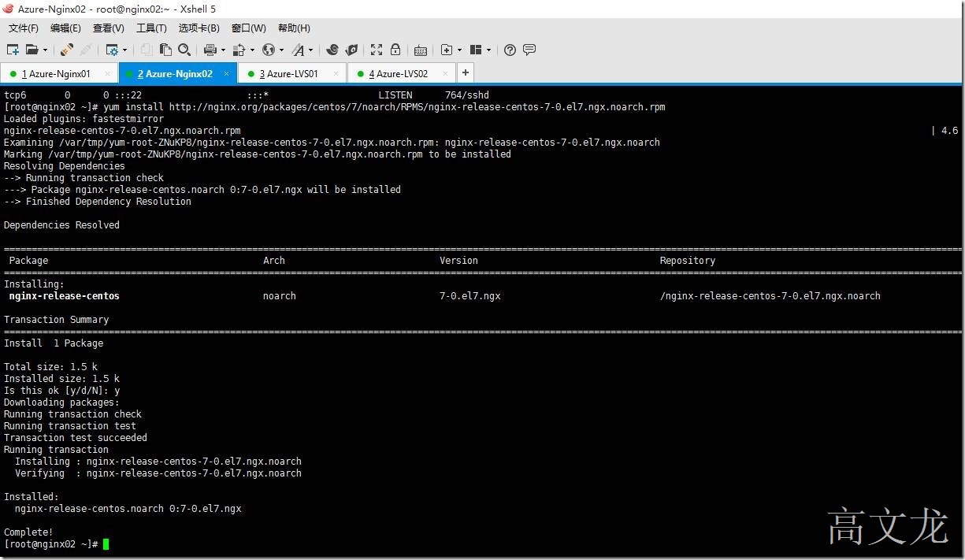Click the 'Complete!' output line

(x=29, y=532)
